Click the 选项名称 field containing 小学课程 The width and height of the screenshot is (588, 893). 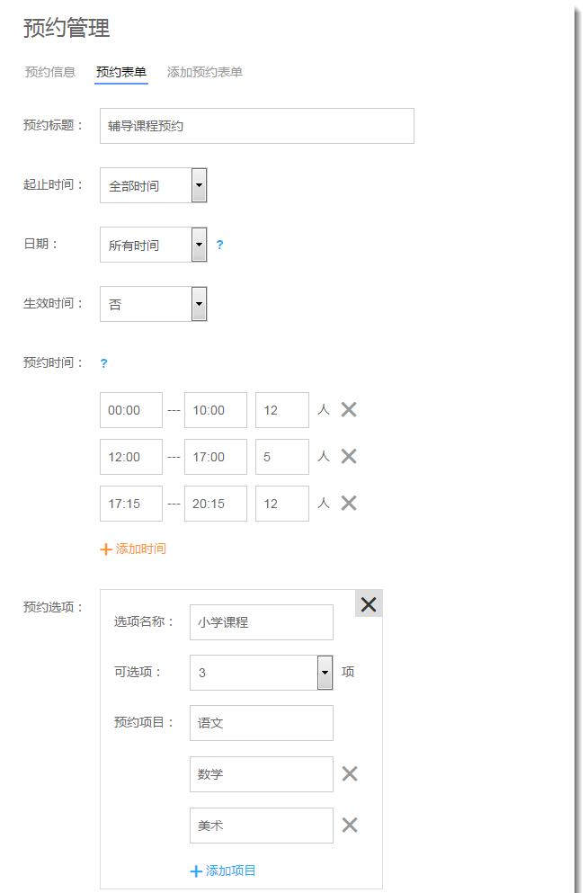(261, 622)
